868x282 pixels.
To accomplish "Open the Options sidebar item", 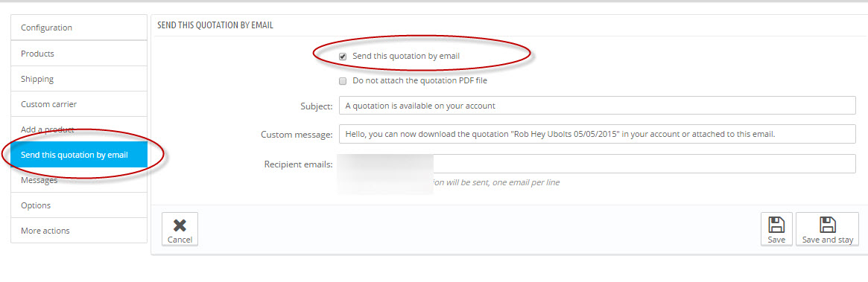I will (79, 205).
